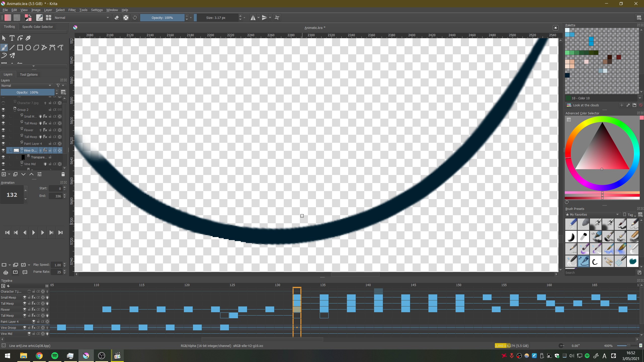Choose the Rectangle tool
Screen dimensions: 644x362
click(x=20, y=48)
